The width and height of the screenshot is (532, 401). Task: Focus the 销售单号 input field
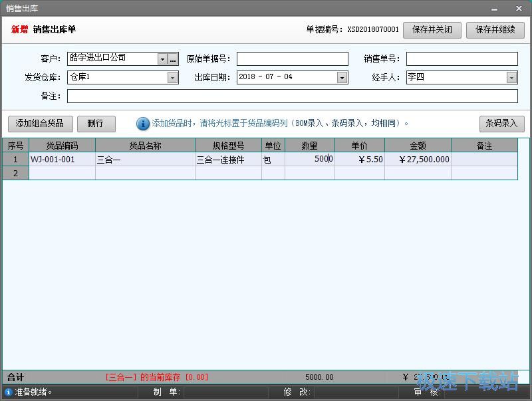pyautogui.click(x=462, y=59)
